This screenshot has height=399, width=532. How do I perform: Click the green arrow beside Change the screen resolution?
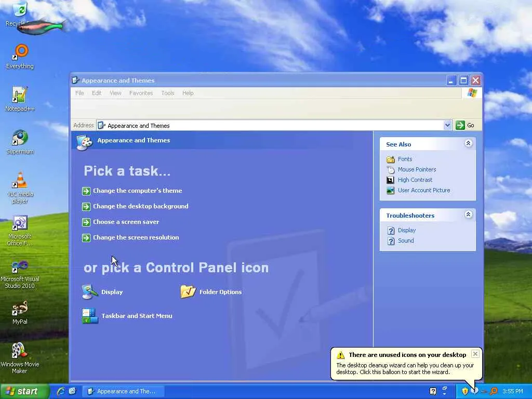pyautogui.click(x=86, y=238)
